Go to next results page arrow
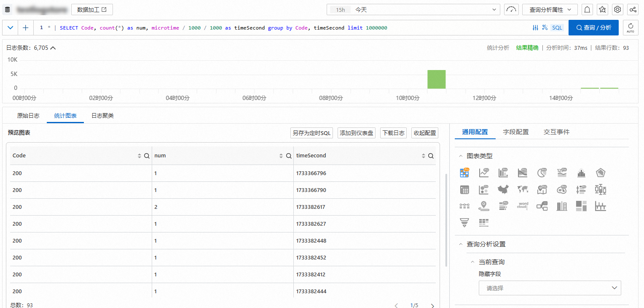Image resolution: width=644 pixels, height=308 pixels. click(x=432, y=305)
